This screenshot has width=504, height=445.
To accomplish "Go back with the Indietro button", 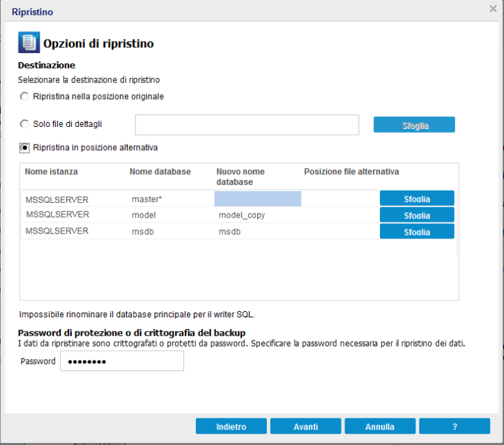I will click(x=231, y=426).
